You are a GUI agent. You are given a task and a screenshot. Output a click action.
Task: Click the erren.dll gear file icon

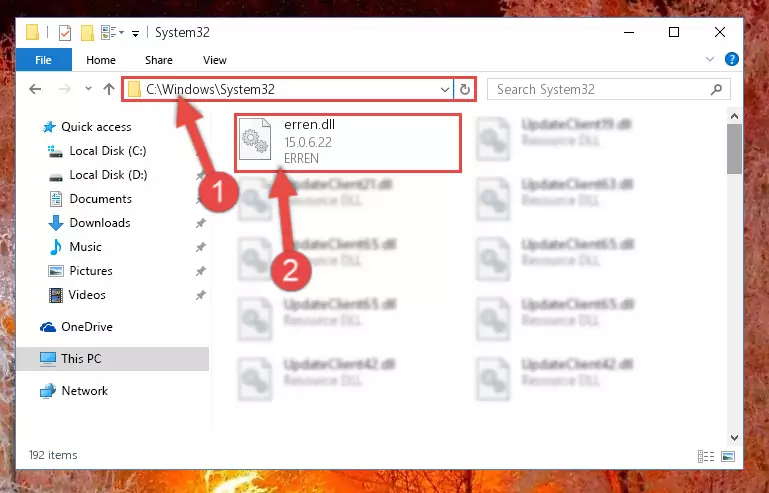(255, 139)
